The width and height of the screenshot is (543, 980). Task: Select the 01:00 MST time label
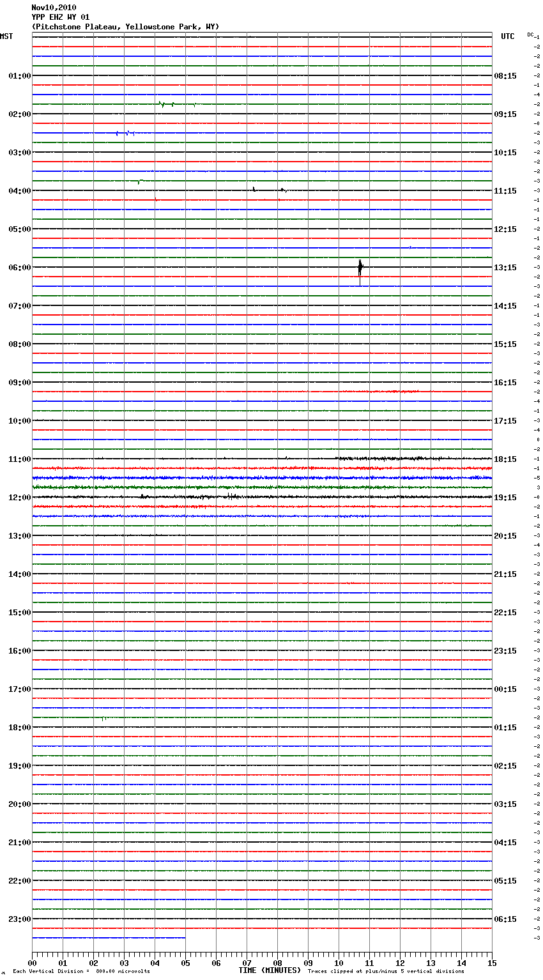click(19, 76)
